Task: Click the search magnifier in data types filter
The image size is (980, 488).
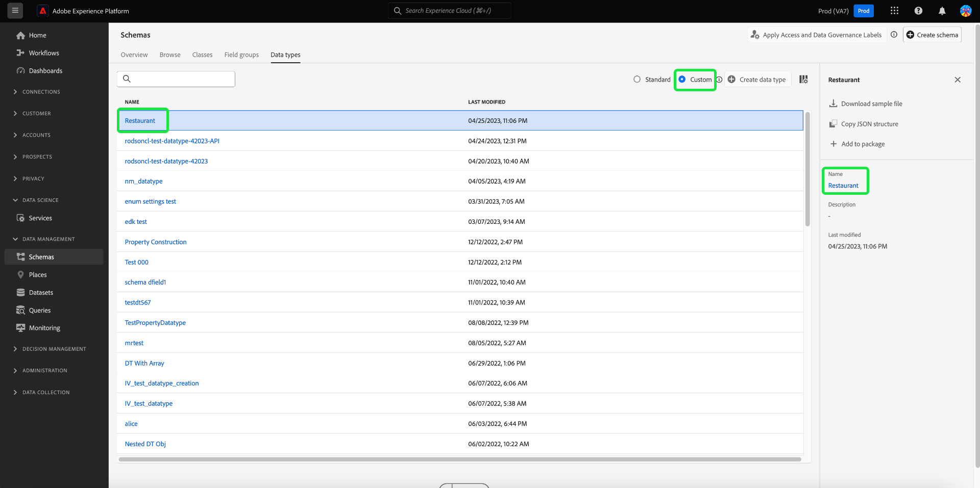Action: point(127,79)
